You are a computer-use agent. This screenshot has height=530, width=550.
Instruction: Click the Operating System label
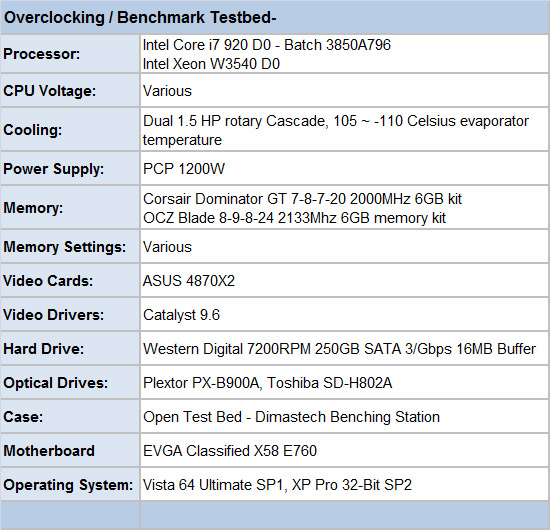click(x=68, y=485)
